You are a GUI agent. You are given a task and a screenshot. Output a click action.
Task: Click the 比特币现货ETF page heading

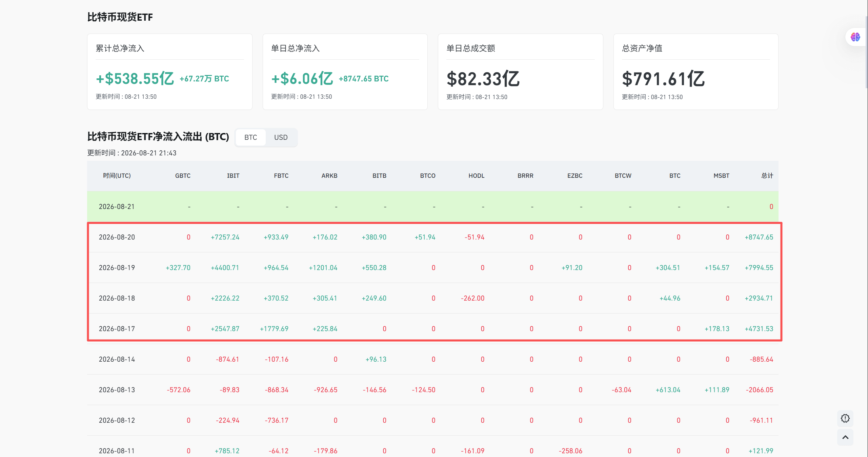click(x=120, y=17)
